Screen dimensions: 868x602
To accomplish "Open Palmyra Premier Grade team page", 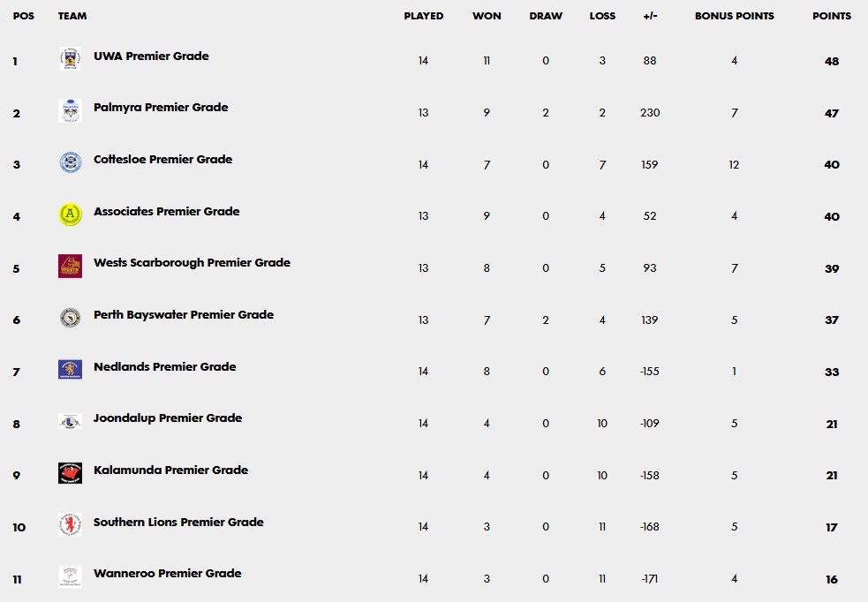I will point(161,108).
